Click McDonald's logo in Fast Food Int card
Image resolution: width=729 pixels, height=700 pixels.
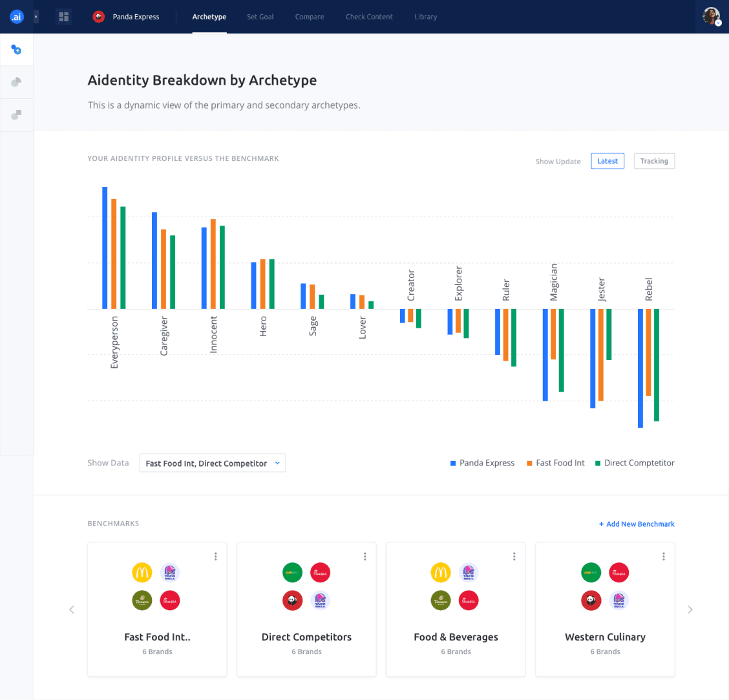tap(142, 573)
